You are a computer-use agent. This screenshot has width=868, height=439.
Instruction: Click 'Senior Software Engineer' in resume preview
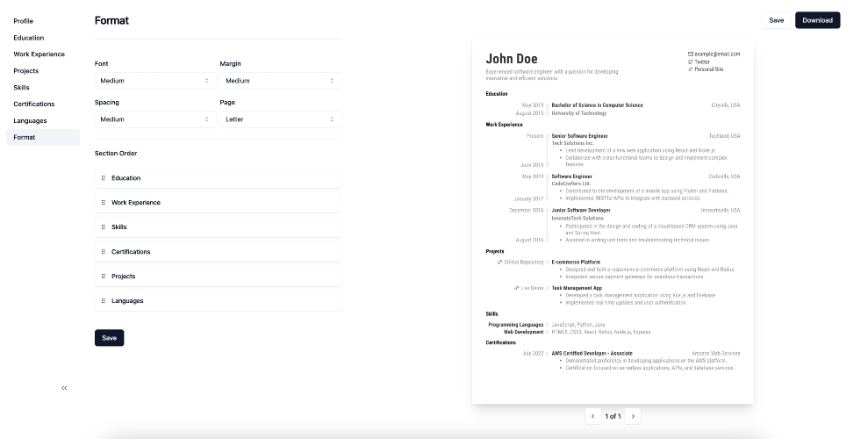pyautogui.click(x=579, y=136)
